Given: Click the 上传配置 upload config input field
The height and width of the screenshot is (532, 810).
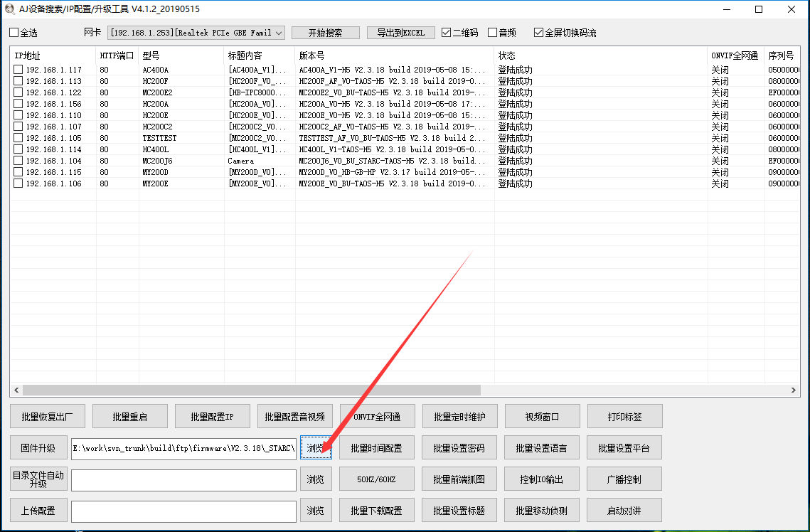Looking at the screenshot, I should pyautogui.click(x=183, y=511).
